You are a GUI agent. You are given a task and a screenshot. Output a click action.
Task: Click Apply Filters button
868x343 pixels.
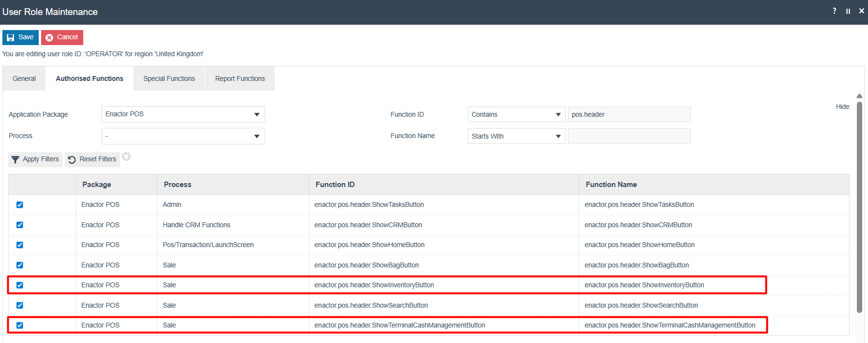[x=35, y=159]
